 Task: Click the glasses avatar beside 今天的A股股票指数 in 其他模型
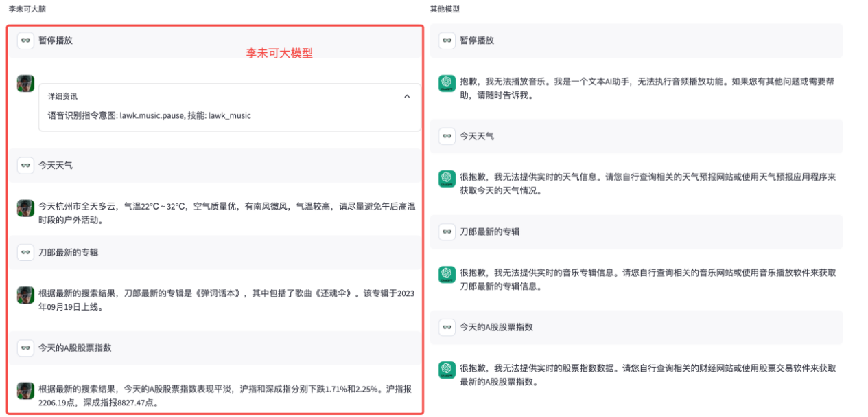coord(447,327)
